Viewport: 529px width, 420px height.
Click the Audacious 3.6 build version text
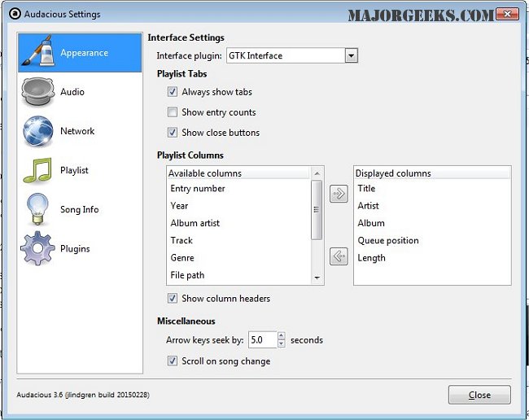click(83, 395)
